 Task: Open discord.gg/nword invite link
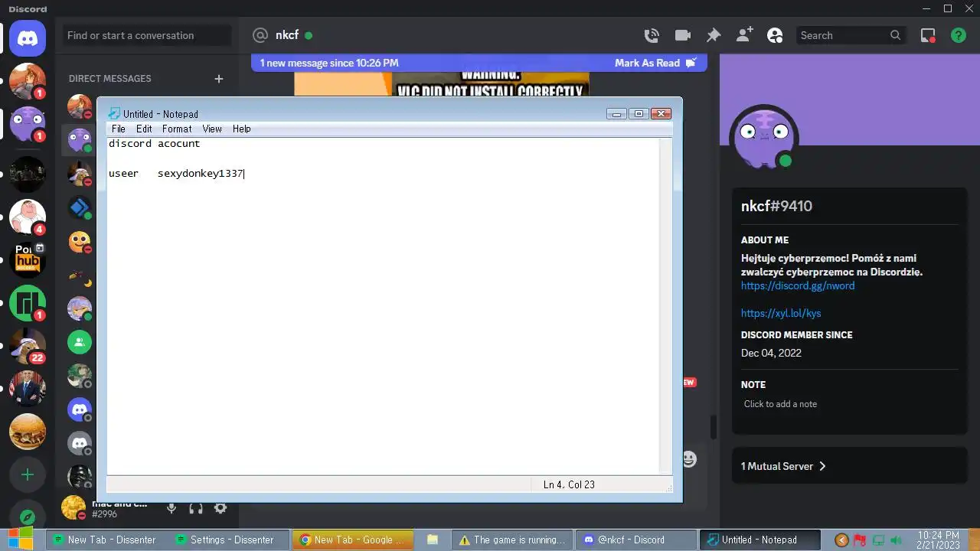pyautogui.click(x=798, y=285)
